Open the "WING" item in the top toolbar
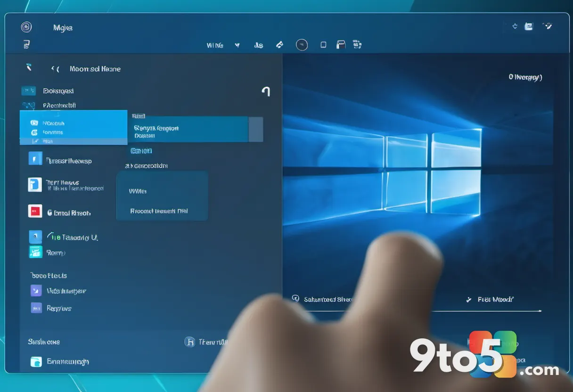 click(x=215, y=45)
